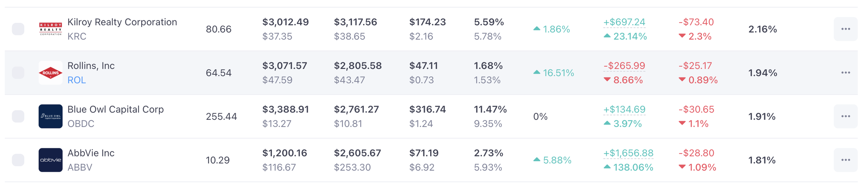Screen dimensions: 868x187
Task: Open more options for Blue Owl row
Action: point(845,116)
